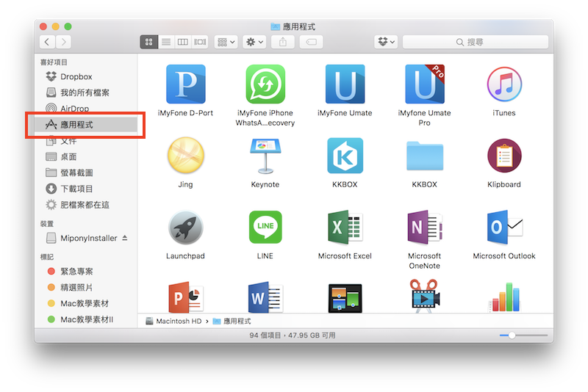The image size is (588, 392).
Task: Select the Mission Control app icon
Action: [x=345, y=298]
